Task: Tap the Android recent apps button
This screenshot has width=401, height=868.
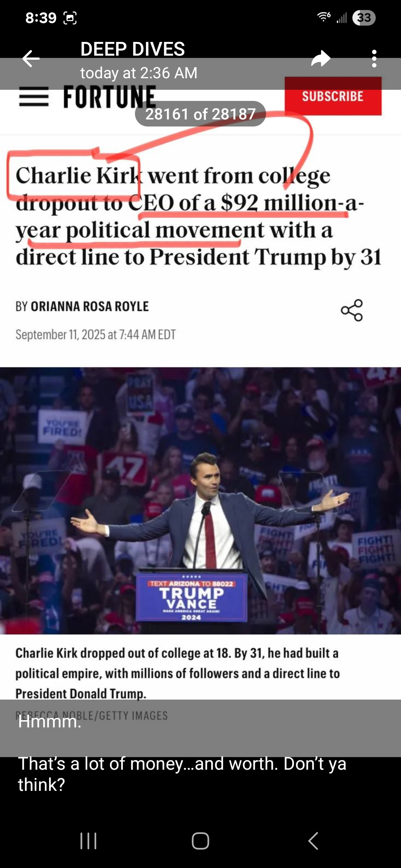Action: tap(88, 841)
